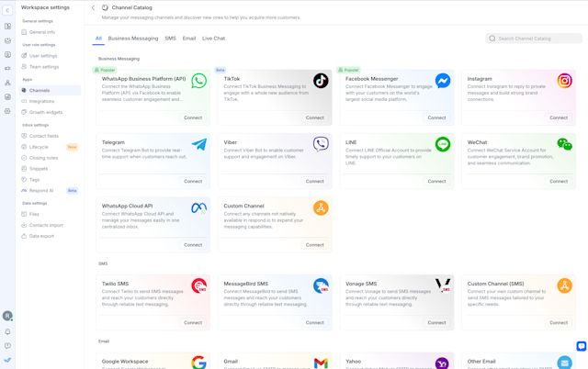Click the orange Custom Channel icon in Business Messaging
Screen dimensions: 588x369
coord(321,207)
